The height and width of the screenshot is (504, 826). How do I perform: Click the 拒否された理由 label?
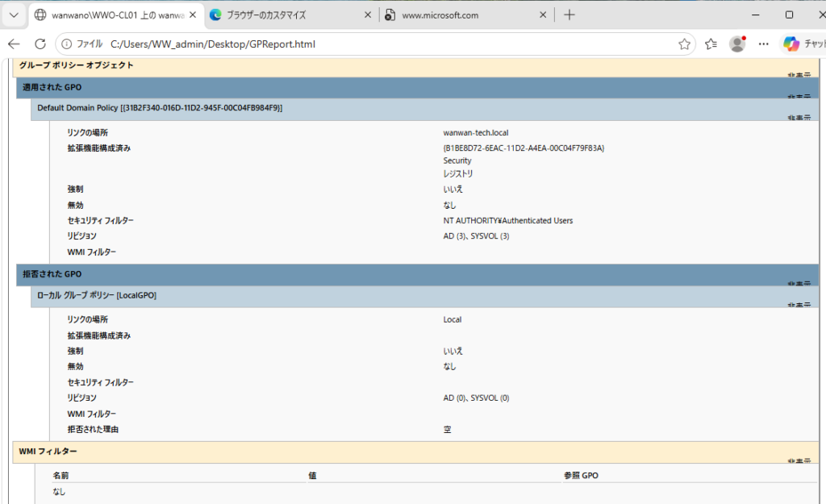[93, 430]
